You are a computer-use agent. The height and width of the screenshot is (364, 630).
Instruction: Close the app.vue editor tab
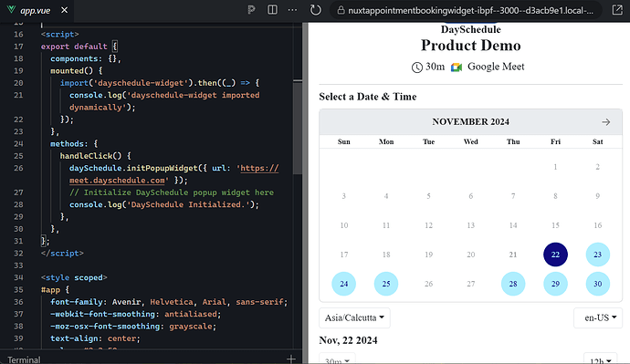(x=64, y=10)
